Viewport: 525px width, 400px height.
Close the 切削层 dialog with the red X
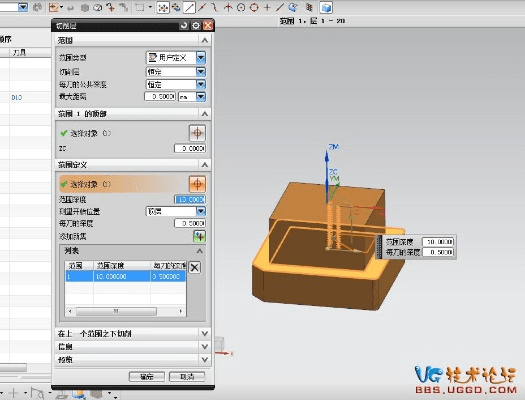pos(208,25)
